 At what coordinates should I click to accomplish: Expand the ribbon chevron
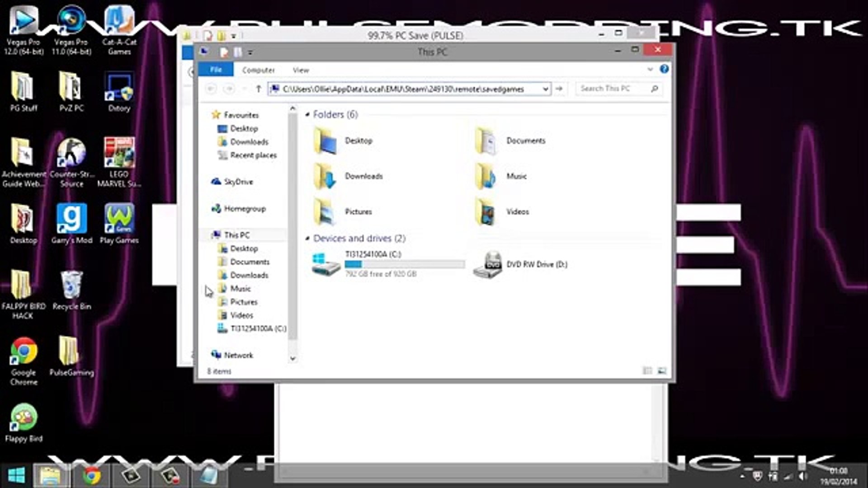[x=650, y=70]
